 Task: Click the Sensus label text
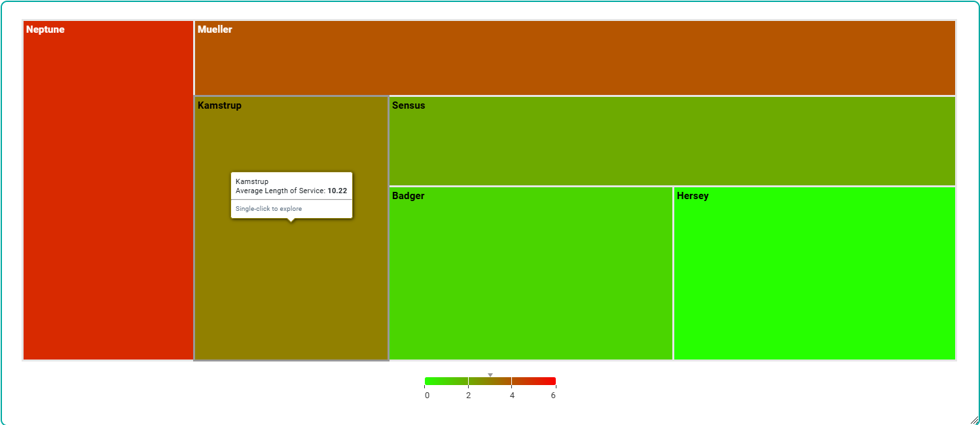click(408, 105)
